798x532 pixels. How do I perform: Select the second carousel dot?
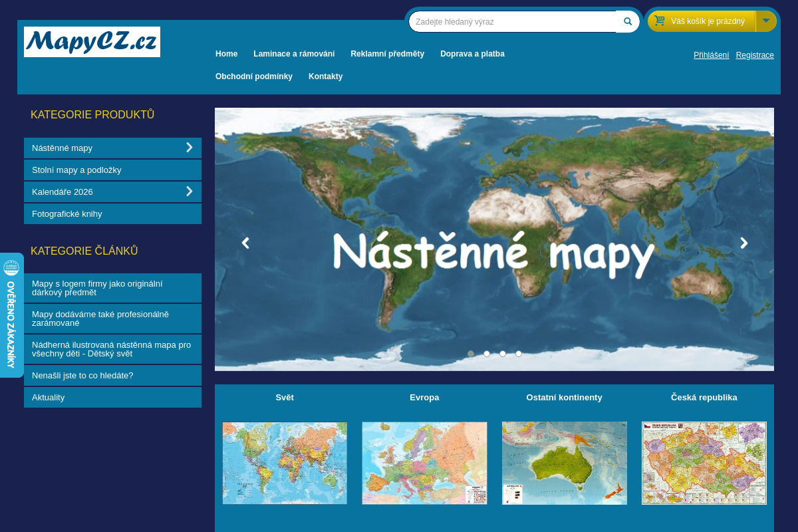coord(487,354)
